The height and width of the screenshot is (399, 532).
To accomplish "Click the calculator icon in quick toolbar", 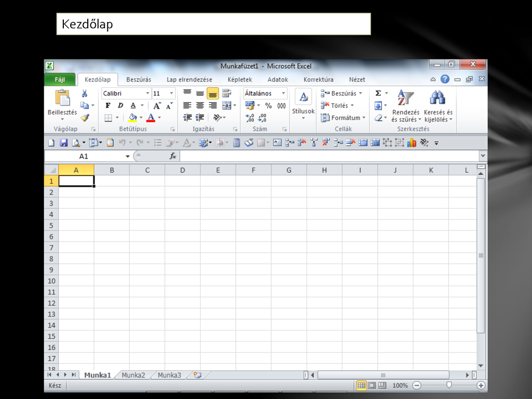I will (x=237, y=143).
